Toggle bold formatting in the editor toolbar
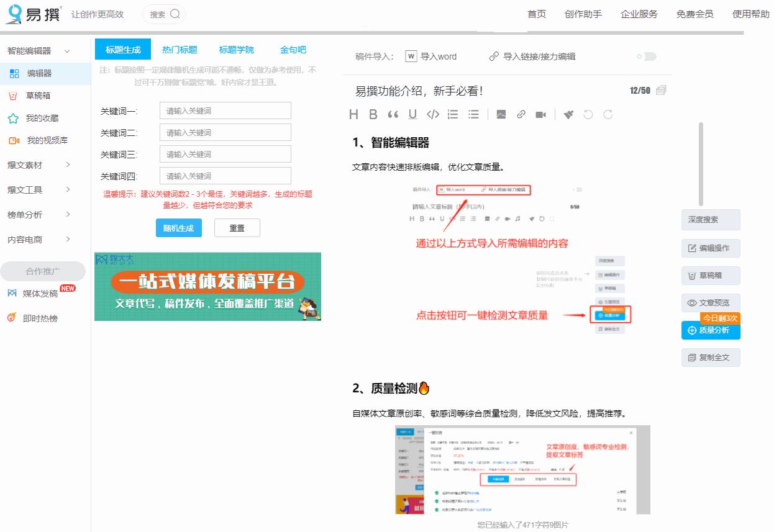Viewport: 774px width, 532px height. click(x=373, y=114)
